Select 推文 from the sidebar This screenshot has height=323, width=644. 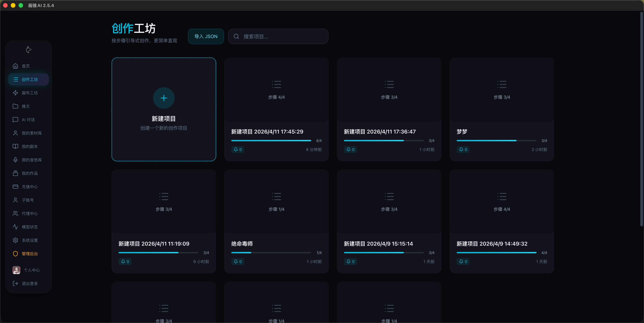(x=25, y=106)
